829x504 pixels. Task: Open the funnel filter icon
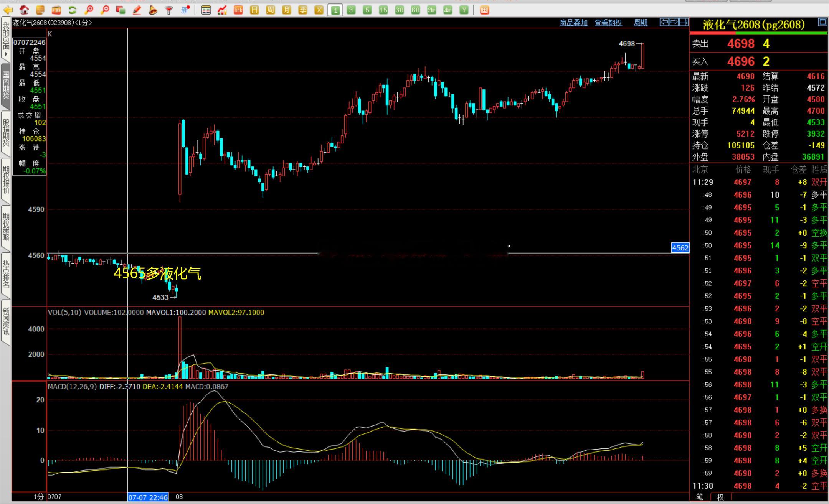[169, 10]
